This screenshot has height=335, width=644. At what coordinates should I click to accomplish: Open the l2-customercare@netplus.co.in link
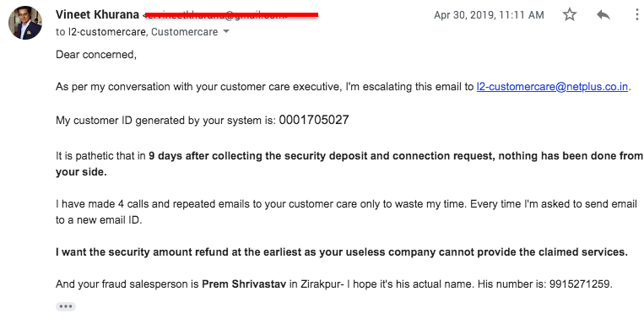pyautogui.click(x=552, y=87)
